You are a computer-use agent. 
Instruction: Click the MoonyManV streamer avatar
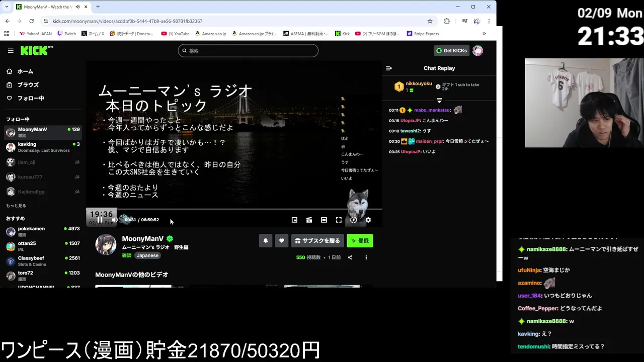106,245
